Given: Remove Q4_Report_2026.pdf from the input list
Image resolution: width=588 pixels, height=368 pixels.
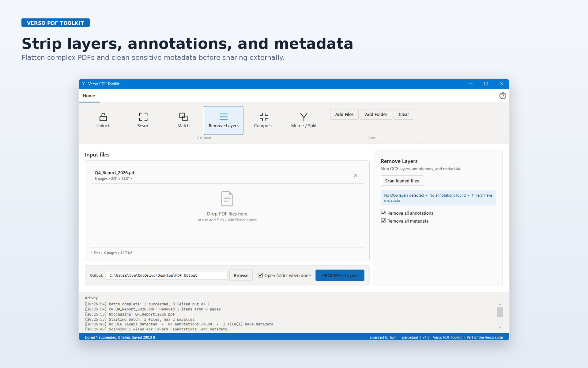Looking at the screenshot, I should (x=356, y=175).
